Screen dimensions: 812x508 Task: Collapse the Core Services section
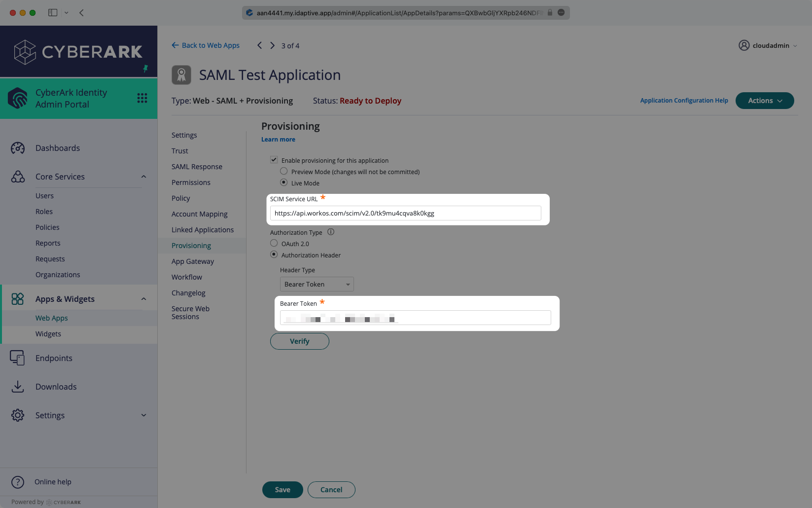[143, 177]
